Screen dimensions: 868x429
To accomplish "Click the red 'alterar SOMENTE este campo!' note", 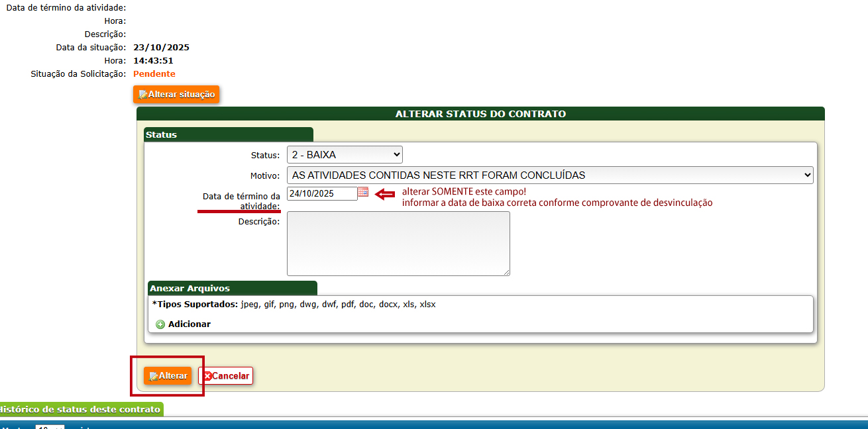I will (x=464, y=192).
